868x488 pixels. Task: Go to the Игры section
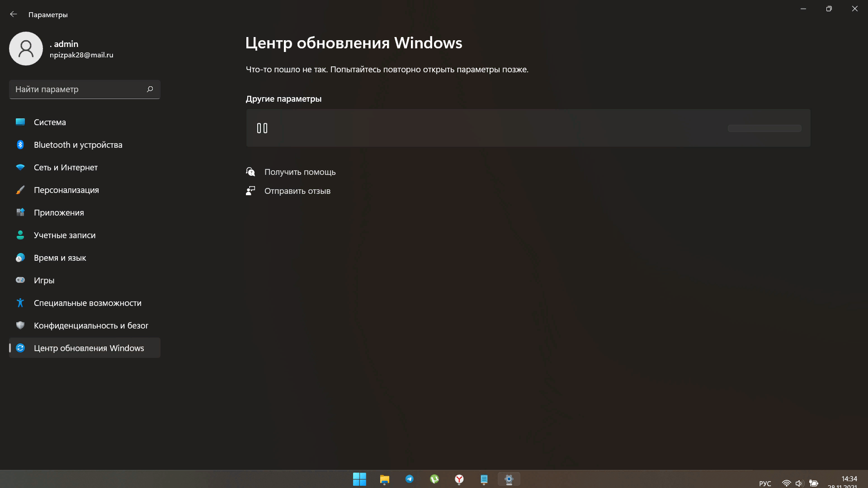click(85, 280)
